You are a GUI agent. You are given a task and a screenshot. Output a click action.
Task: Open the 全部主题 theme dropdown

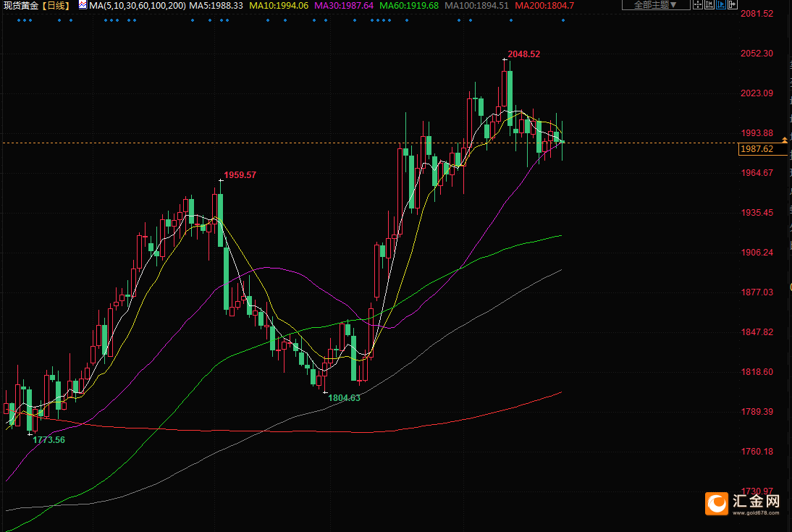click(655, 5)
